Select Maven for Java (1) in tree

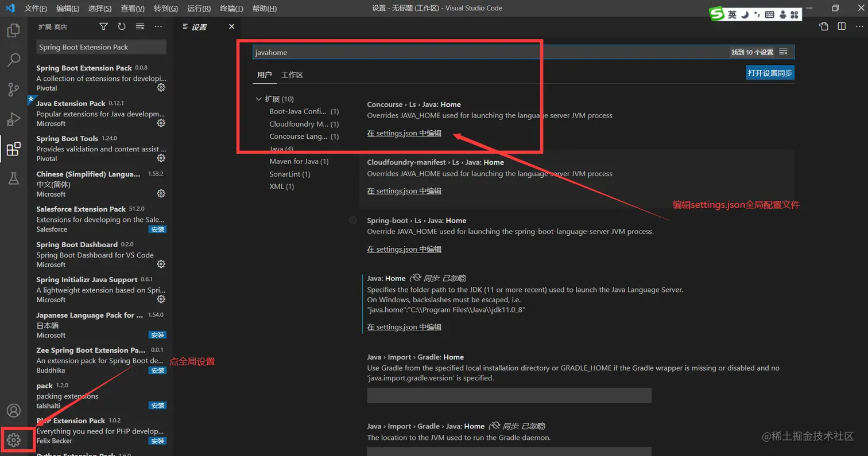[x=299, y=161]
